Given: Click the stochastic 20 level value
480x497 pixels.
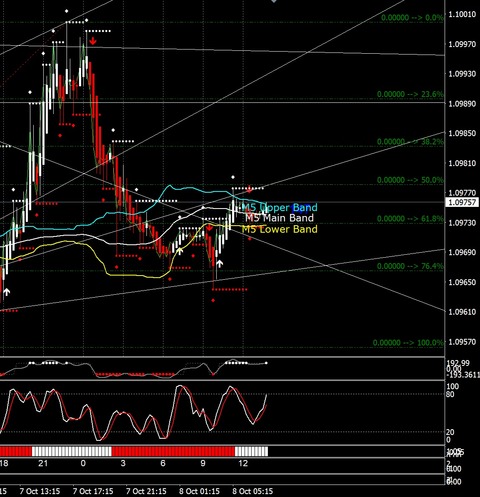Looking at the screenshot, I should (x=450, y=432).
